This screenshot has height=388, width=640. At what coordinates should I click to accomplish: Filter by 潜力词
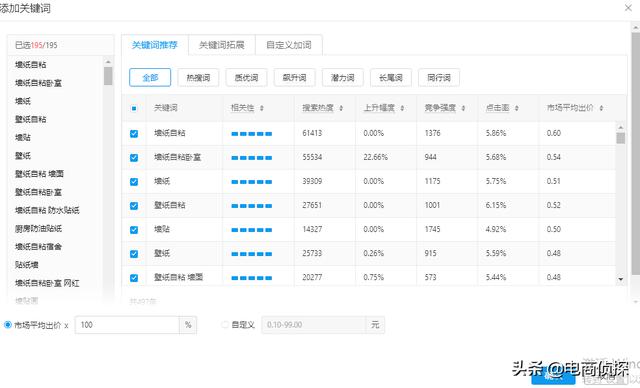pyautogui.click(x=342, y=78)
